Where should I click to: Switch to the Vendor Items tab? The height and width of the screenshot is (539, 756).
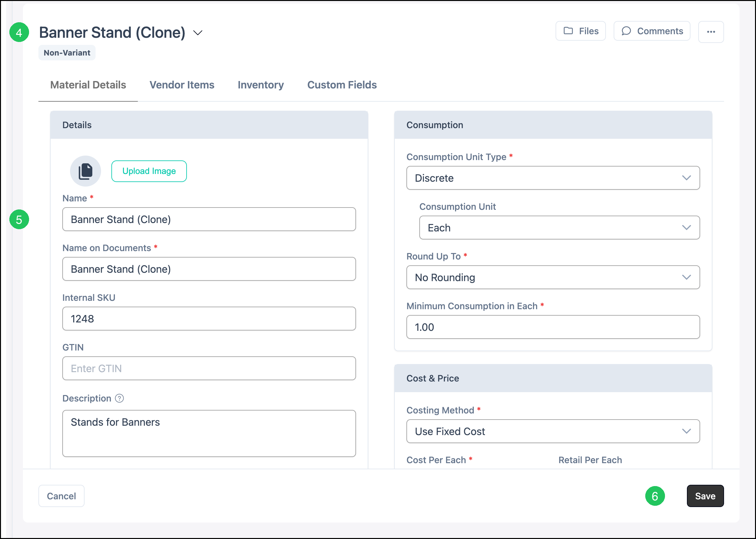pos(182,85)
